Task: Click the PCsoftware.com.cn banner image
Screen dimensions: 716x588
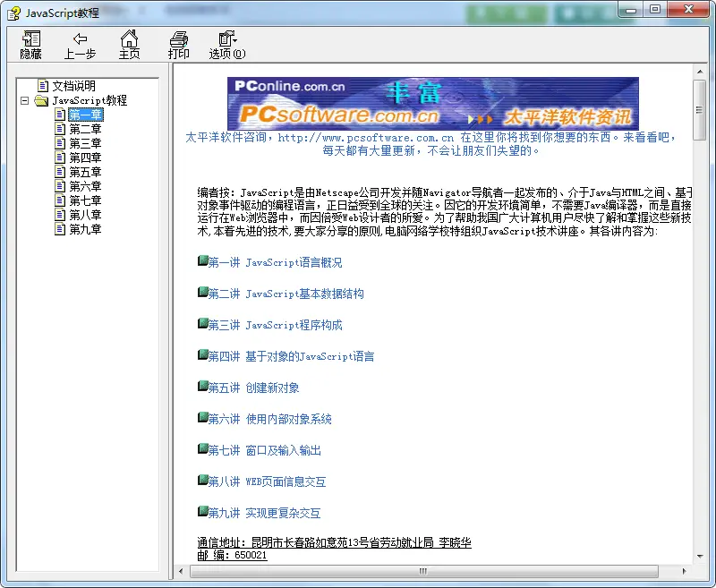Action: [432, 104]
